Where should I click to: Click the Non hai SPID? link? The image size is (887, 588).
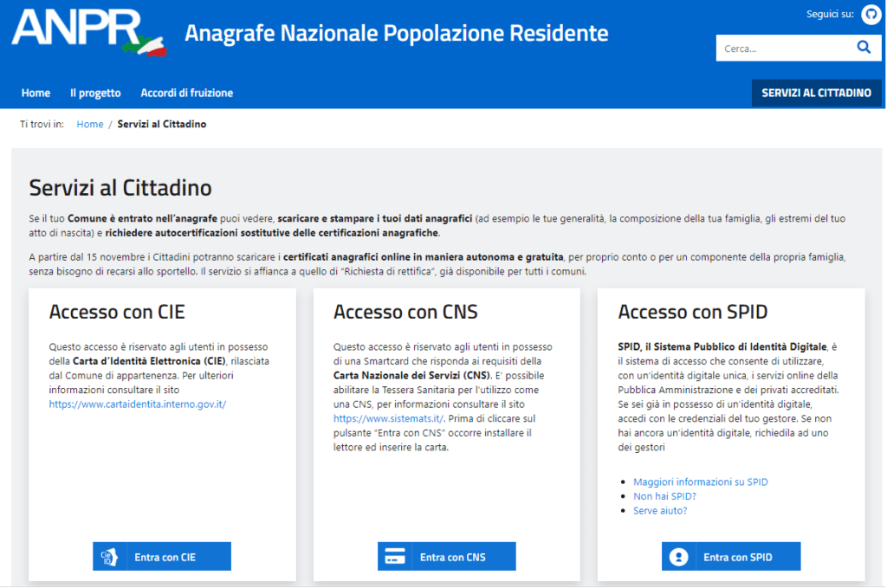(x=664, y=496)
